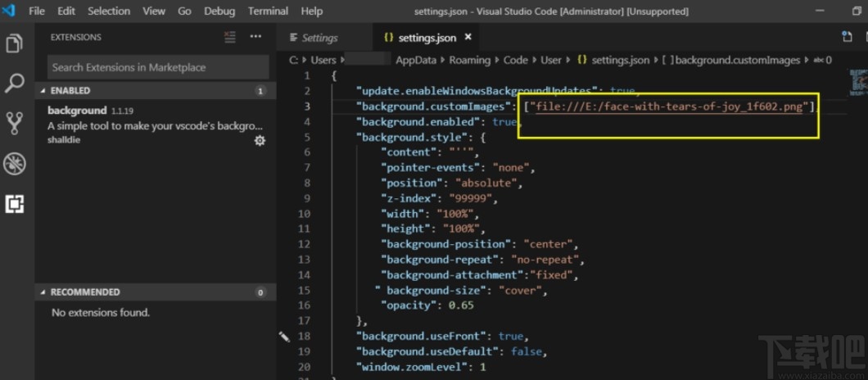Image resolution: width=868 pixels, height=380 pixels.
Task: Open the Debug menu
Action: click(x=219, y=11)
